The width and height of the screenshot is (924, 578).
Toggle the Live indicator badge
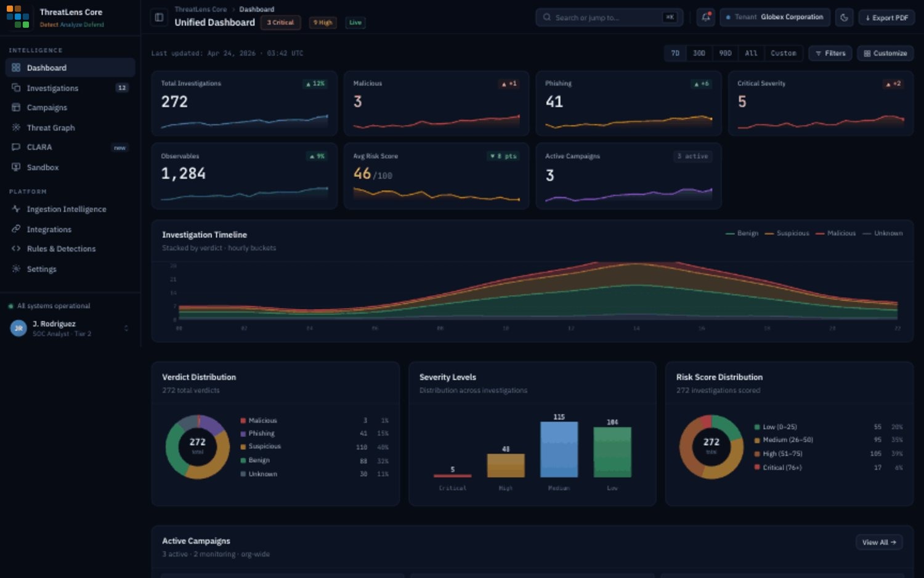pyautogui.click(x=355, y=23)
